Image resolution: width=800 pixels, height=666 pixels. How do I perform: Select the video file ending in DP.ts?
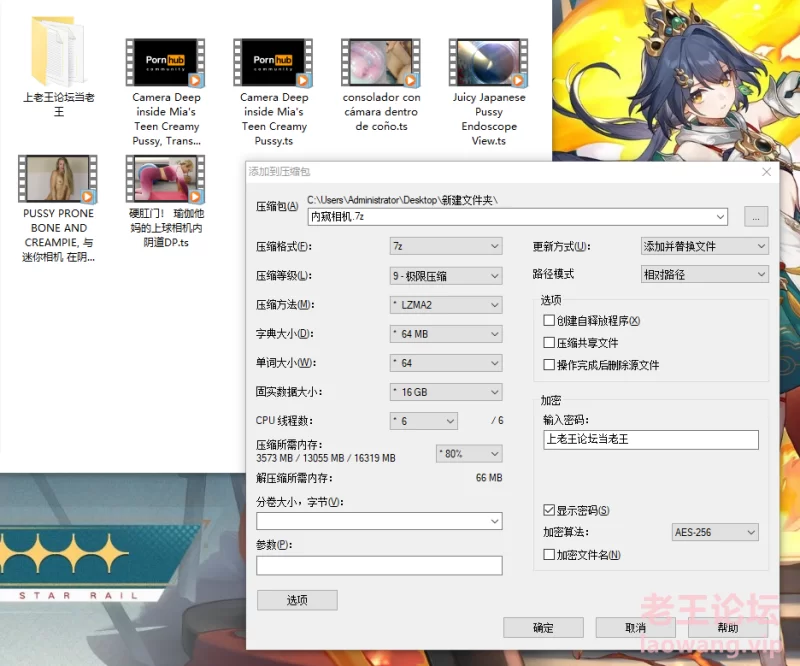coord(166,179)
